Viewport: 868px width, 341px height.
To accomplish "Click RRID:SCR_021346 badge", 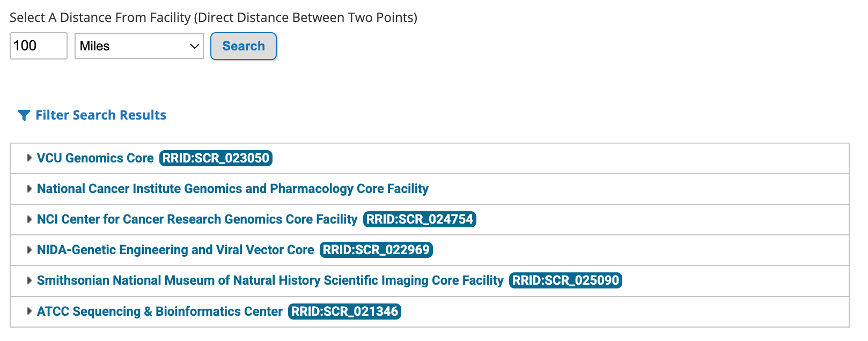I will pyautogui.click(x=344, y=312).
